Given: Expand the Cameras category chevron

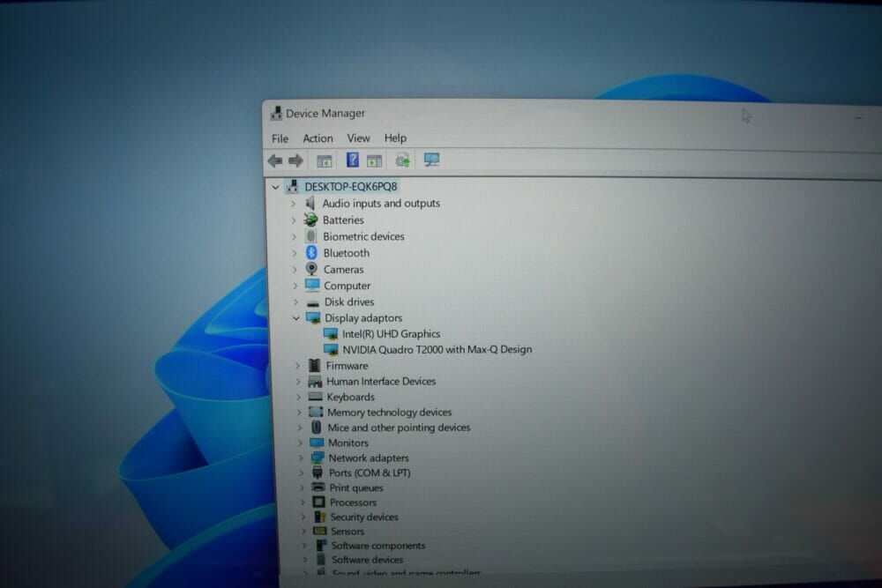Looking at the screenshot, I should 295,270.
